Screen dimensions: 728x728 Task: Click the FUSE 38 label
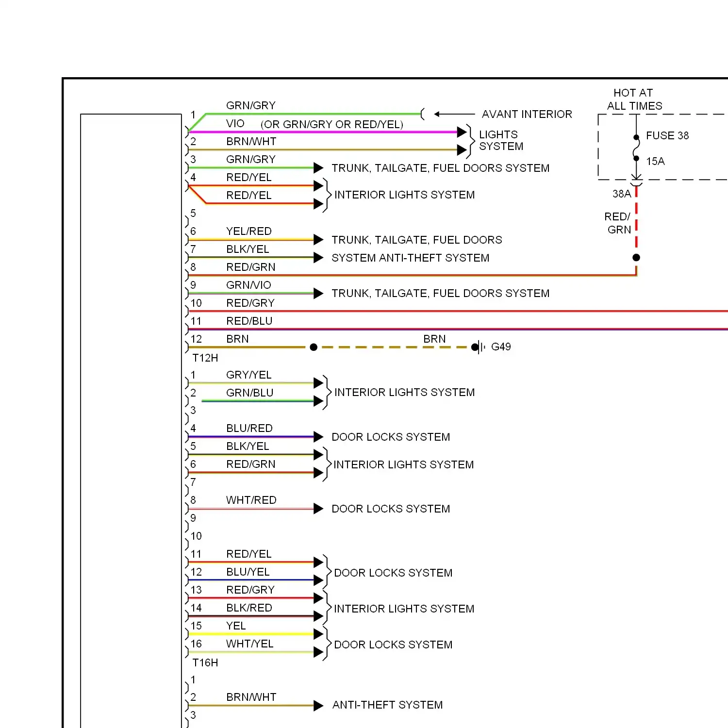tap(667, 135)
